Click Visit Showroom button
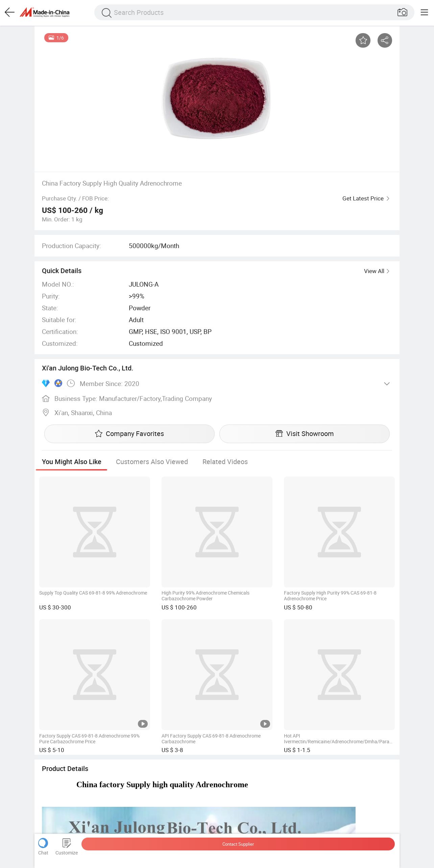This screenshot has width=434, height=868. pyautogui.click(x=305, y=434)
